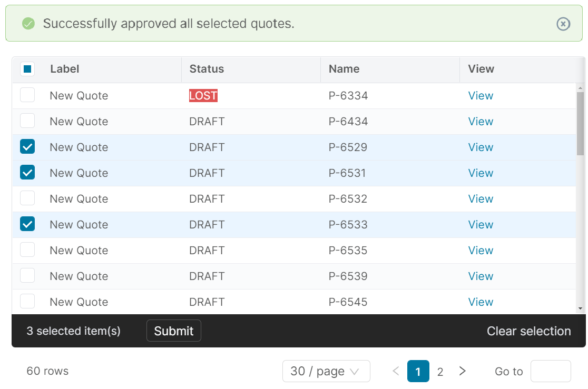Image resolution: width=588 pixels, height=389 pixels.
Task: Navigate to page 2
Action: click(440, 371)
